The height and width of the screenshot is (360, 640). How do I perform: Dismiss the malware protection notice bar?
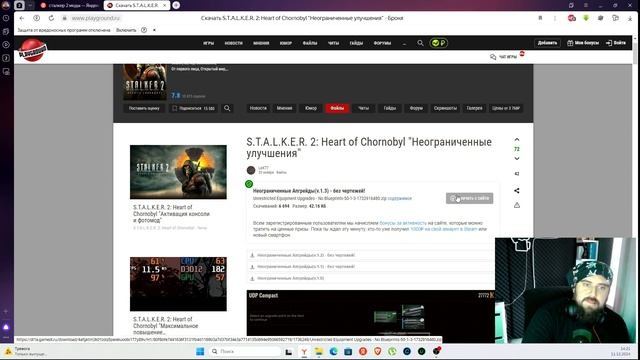pos(154,30)
